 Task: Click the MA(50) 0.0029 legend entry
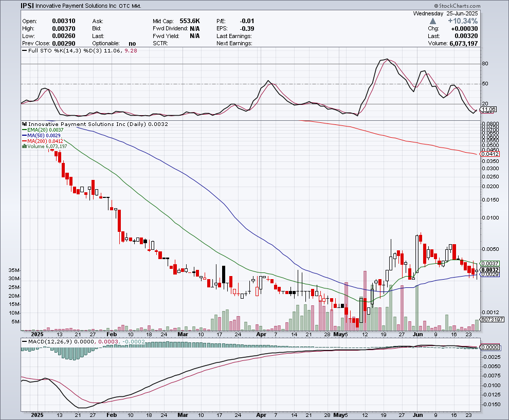tap(41, 135)
